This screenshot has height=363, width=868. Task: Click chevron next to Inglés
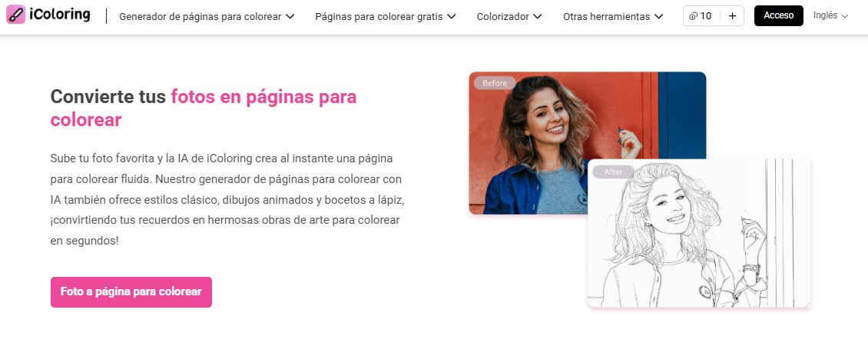click(844, 17)
